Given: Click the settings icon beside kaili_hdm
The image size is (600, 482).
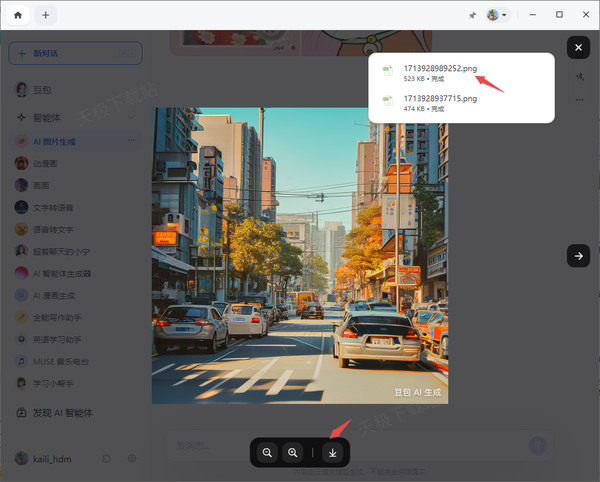Looking at the screenshot, I should point(131,458).
